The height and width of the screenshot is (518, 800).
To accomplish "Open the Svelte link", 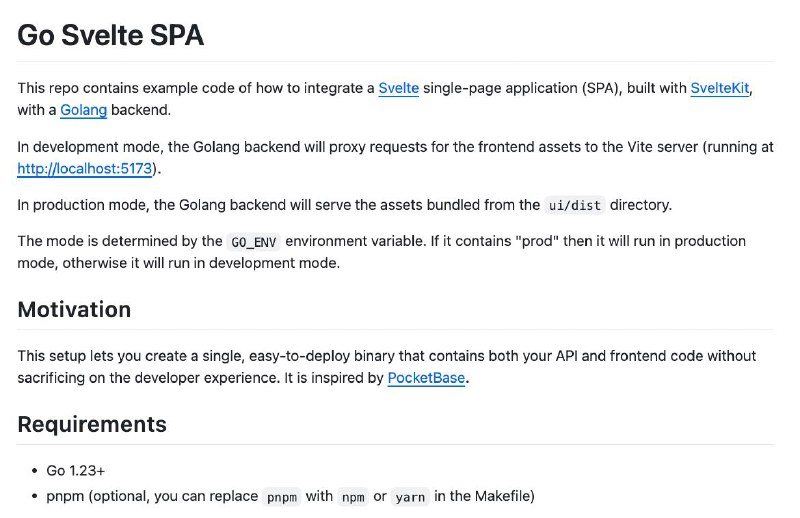I will tap(398, 88).
